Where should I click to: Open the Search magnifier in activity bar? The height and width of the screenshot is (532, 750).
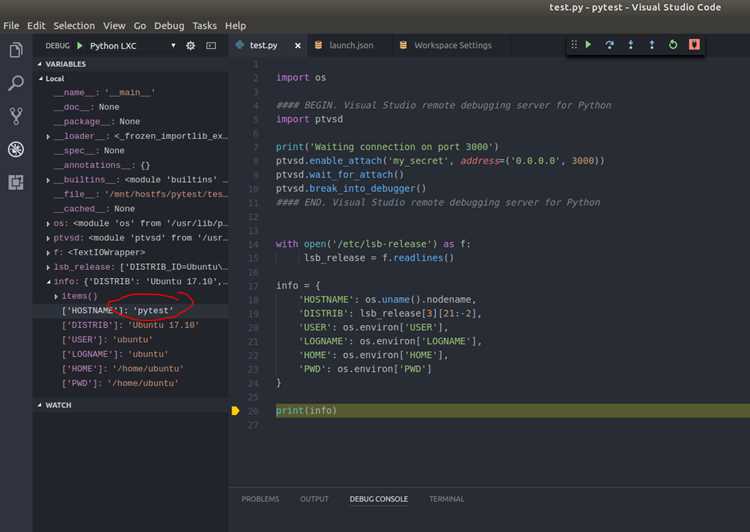point(16,83)
